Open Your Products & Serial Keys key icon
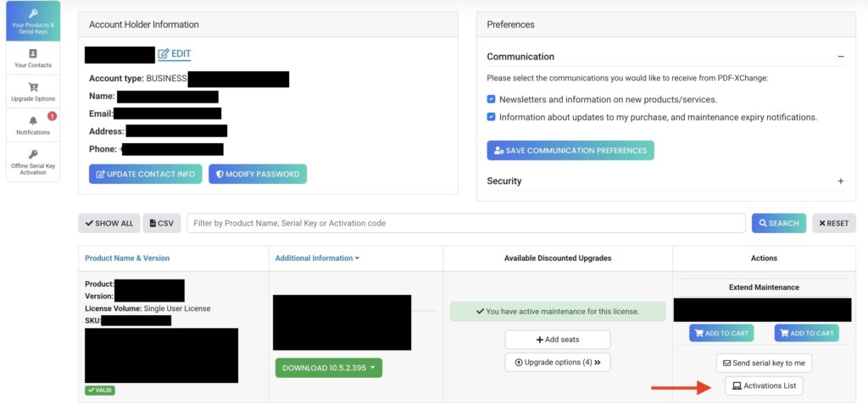 tap(33, 14)
